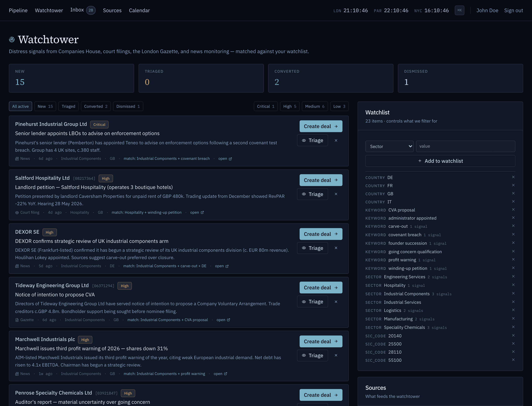This screenshot has height=406, width=532.
Task: Show Converted signals tab
Action: tap(96, 106)
